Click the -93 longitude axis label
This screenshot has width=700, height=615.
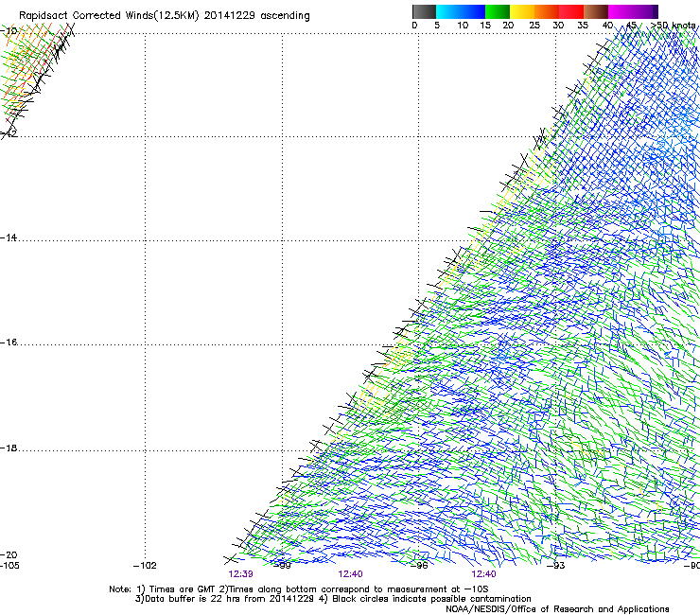[556, 566]
